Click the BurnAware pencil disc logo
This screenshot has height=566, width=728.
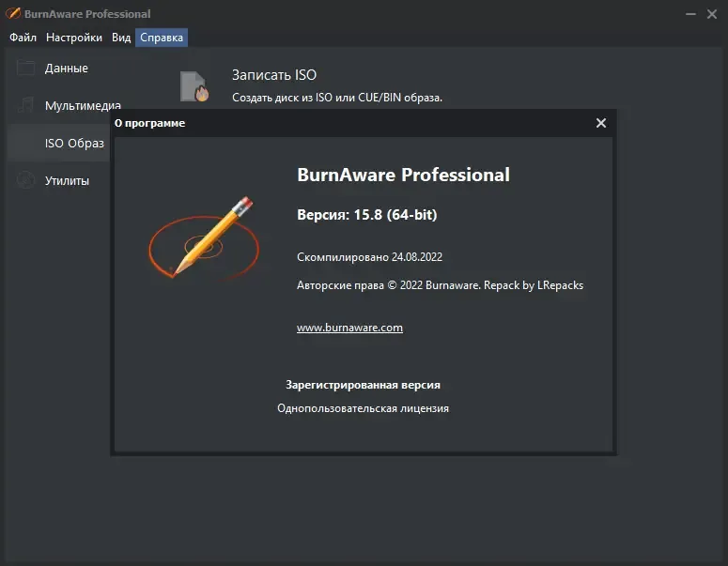point(204,238)
